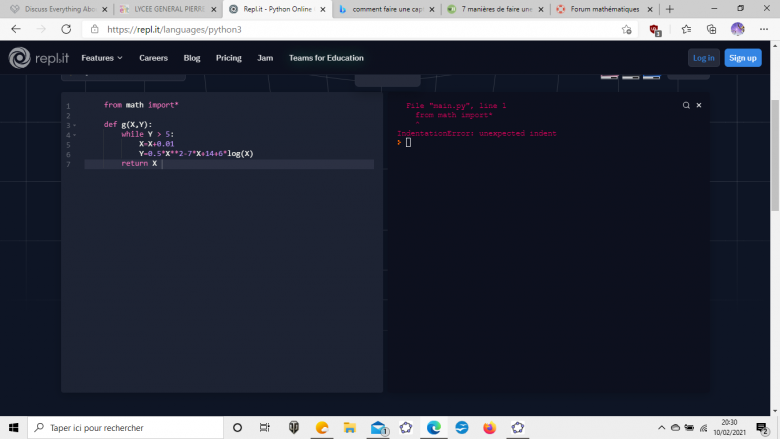Switch to the LYCEE GENERAL PIERRE tab
The width and height of the screenshot is (780, 439).
(163, 9)
